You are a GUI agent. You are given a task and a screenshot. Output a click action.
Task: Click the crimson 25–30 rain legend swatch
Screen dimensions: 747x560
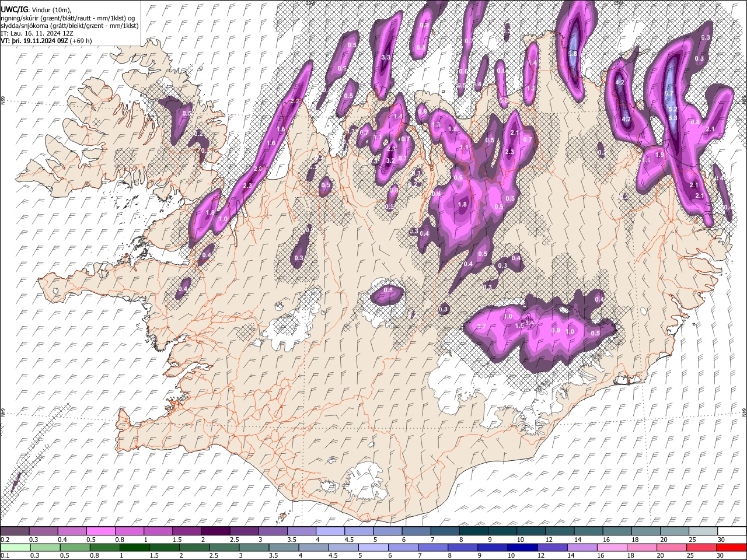703,548
